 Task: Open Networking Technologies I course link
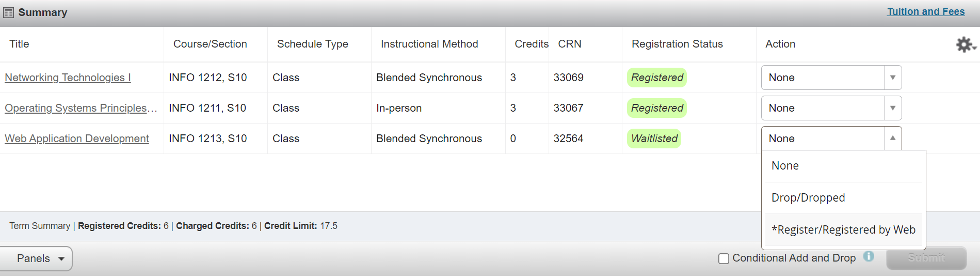coord(68,78)
